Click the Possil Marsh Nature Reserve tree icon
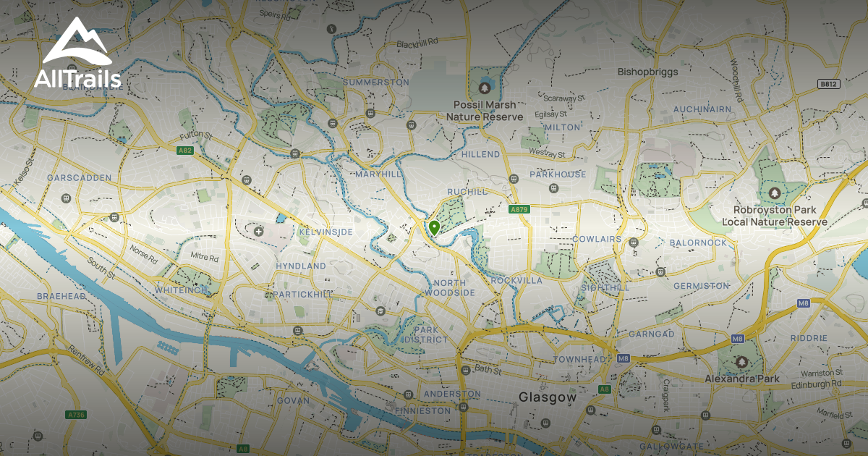Image resolution: width=868 pixels, height=456 pixels. pos(484,88)
